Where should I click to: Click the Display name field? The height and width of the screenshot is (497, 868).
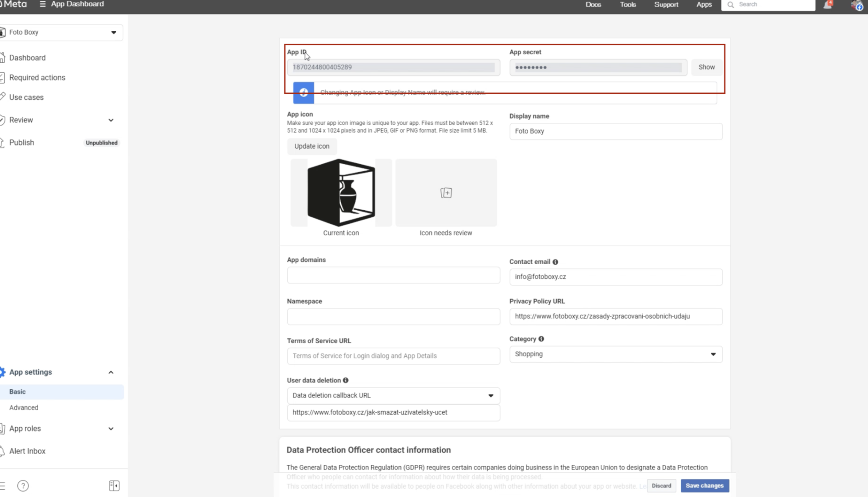(x=616, y=132)
